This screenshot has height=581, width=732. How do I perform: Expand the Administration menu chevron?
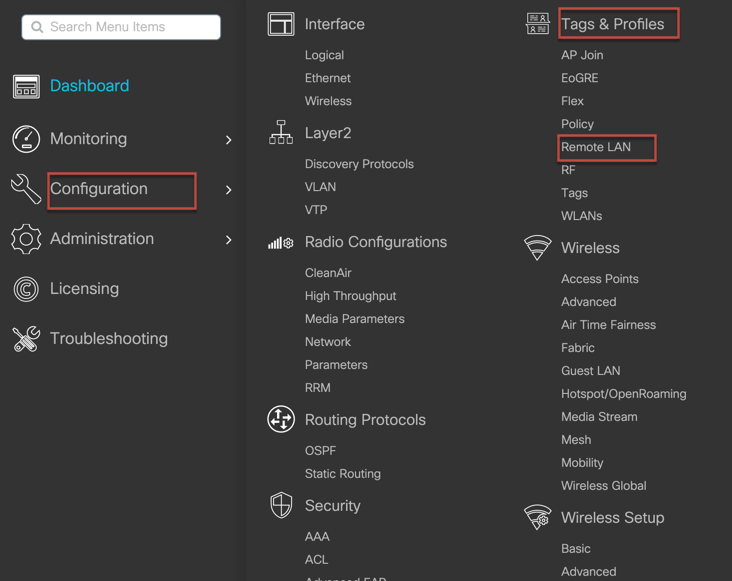[228, 240]
